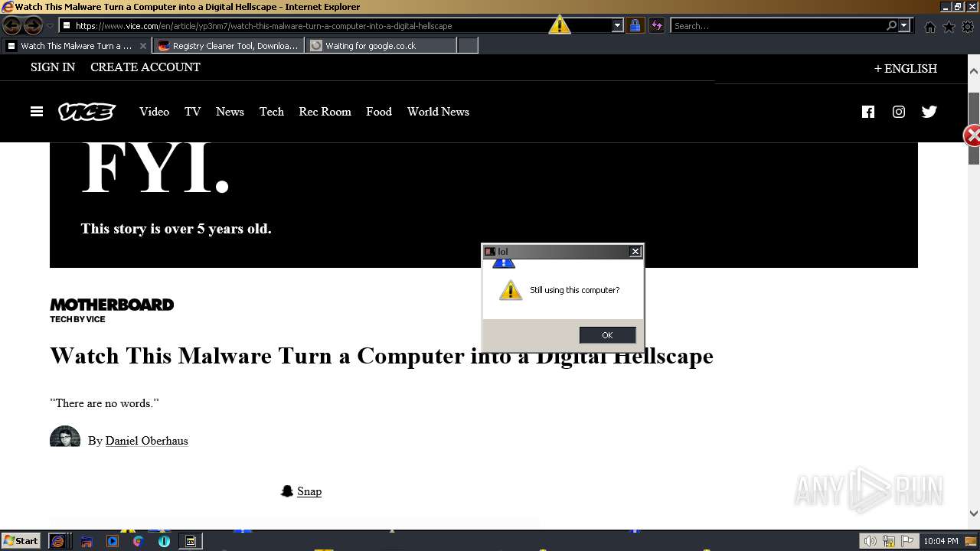This screenshot has width=980, height=551.
Task: Click the article headline 'Watch This Malware Turn...'
Action: 381,356
